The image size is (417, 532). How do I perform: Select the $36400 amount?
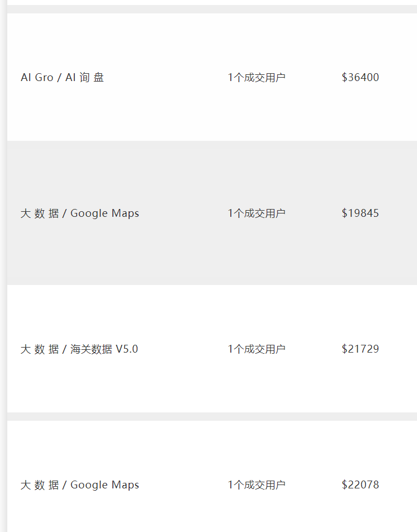[360, 78]
